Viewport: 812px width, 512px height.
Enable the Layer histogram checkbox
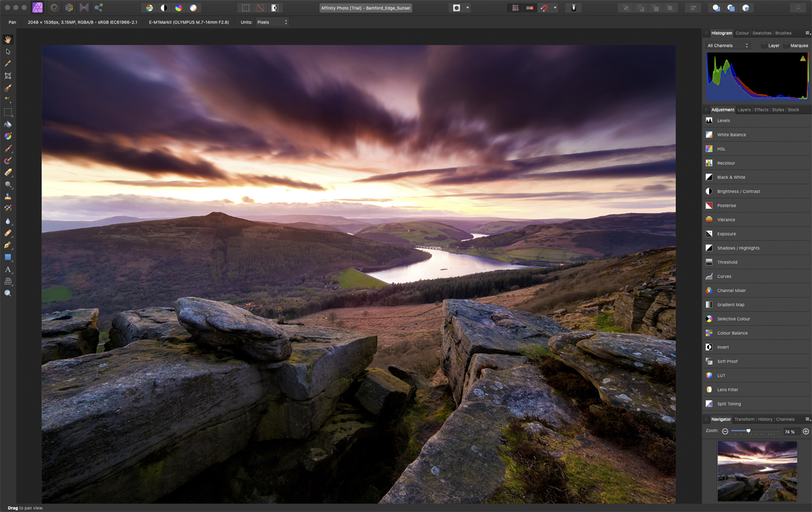click(x=764, y=45)
